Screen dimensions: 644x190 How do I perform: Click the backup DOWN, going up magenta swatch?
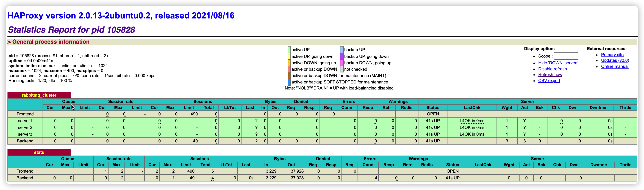coord(342,63)
